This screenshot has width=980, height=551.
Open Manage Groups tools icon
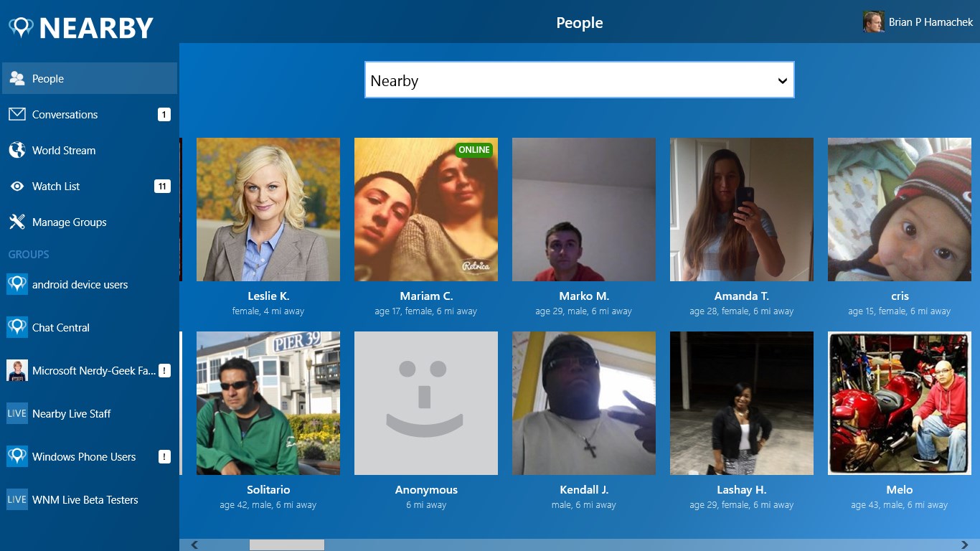(17, 222)
